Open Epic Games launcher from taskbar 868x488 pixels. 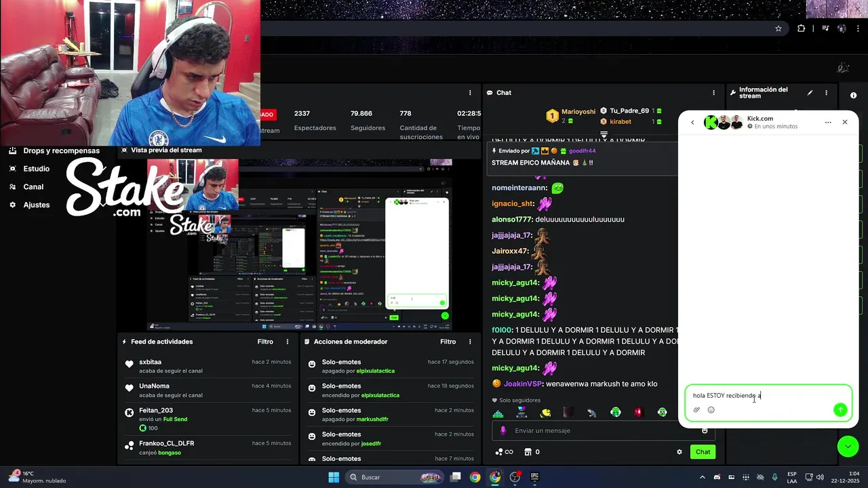pyautogui.click(x=534, y=477)
